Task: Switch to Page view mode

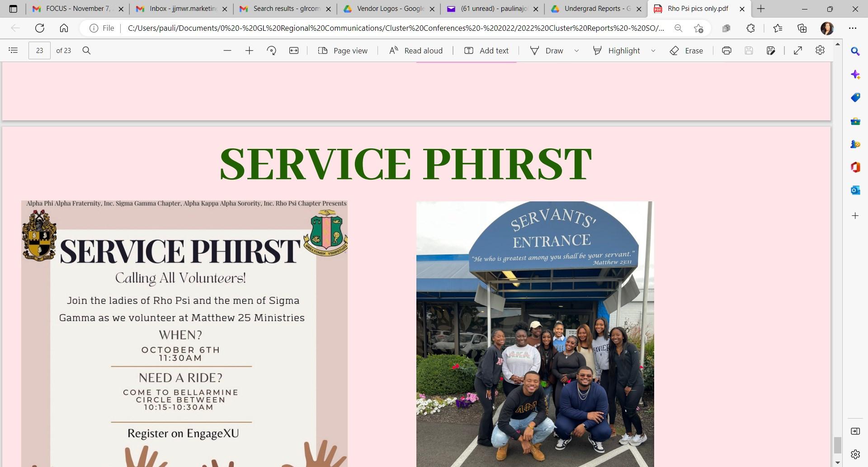Action: click(343, 50)
